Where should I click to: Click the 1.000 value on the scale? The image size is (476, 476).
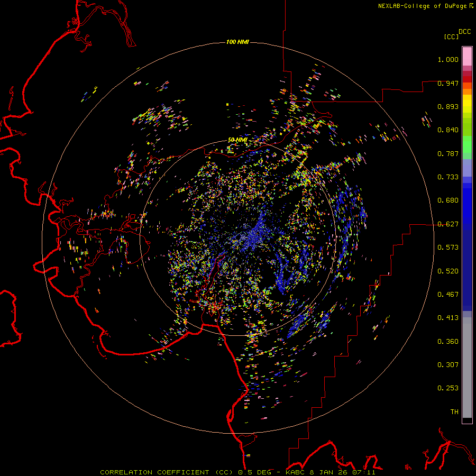(x=448, y=59)
